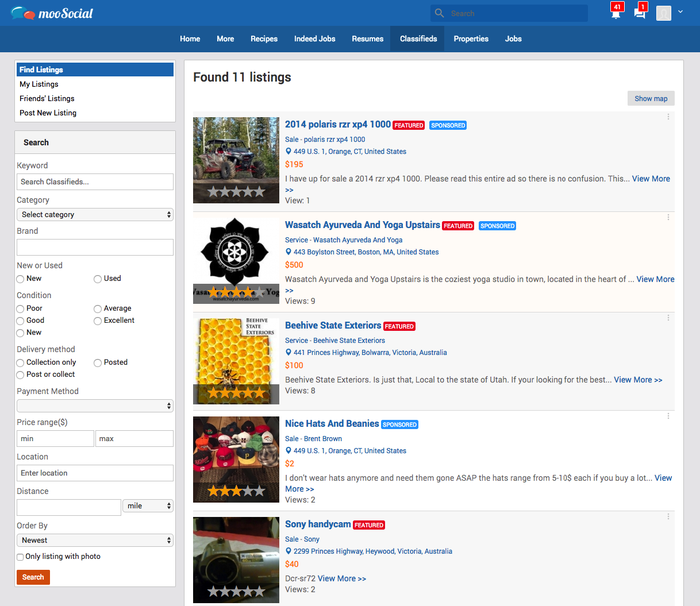The height and width of the screenshot is (606, 700).
Task: Click the Brand input field
Action: [x=95, y=248]
